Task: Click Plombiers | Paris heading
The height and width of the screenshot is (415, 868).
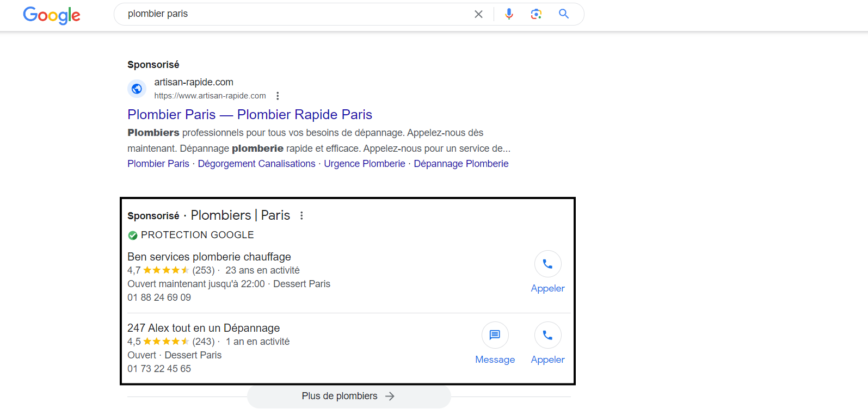Action: pos(240,215)
